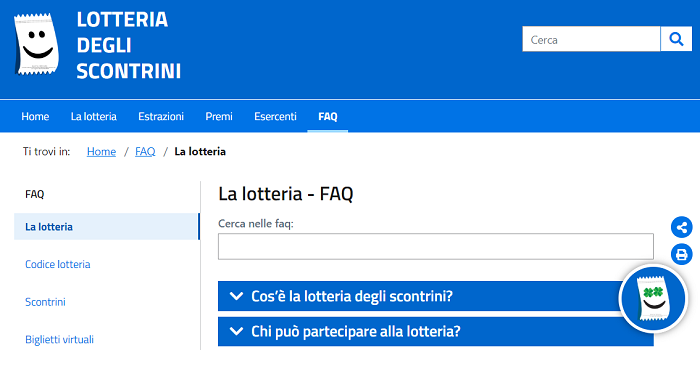Click into the Cerca site search box
Image resolution: width=700 pixels, height=370 pixels.
(x=591, y=39)
